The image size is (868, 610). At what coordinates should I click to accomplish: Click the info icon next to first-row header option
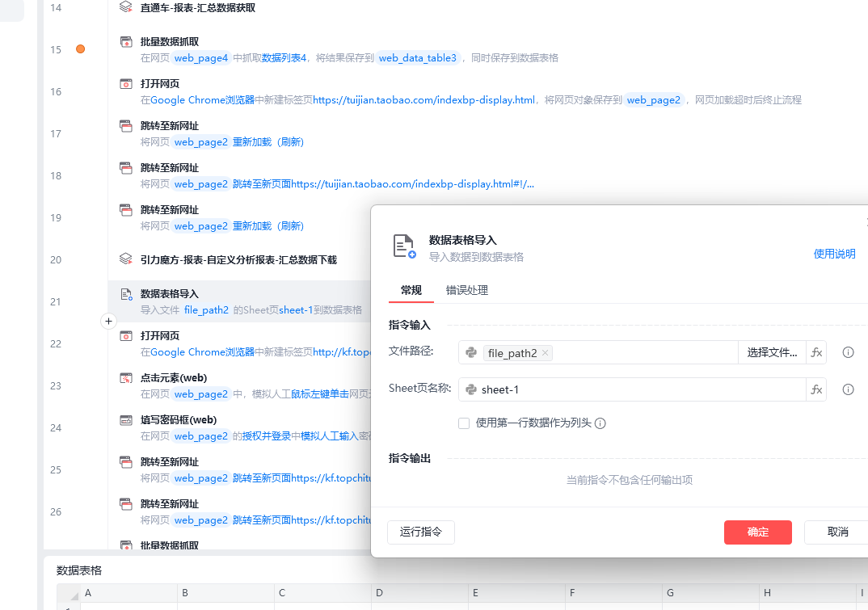pyautogui.click(x=600, y=423)
